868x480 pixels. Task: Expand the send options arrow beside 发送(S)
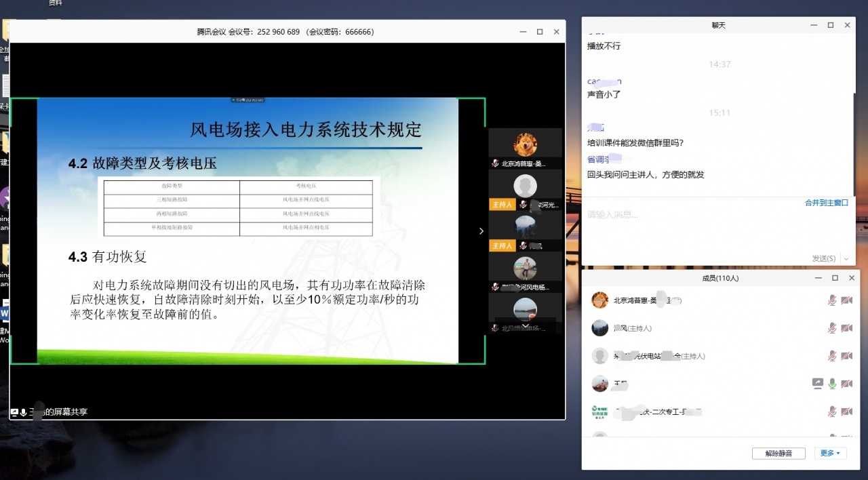point(846,258)
